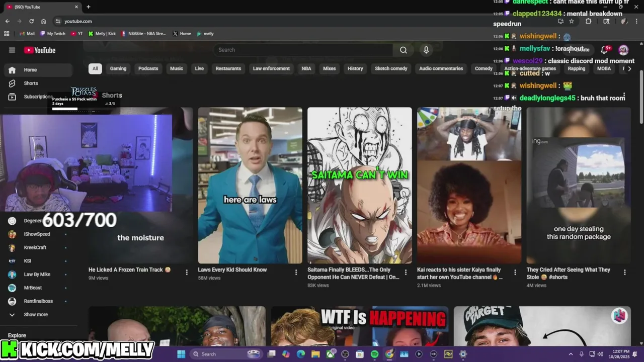Select the Gaming filter chip

coord(118,68)
